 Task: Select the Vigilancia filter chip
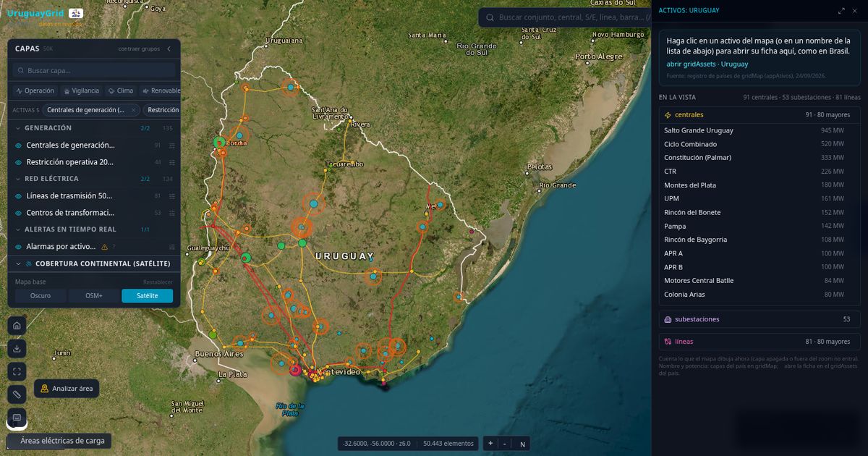coord(81,90)
